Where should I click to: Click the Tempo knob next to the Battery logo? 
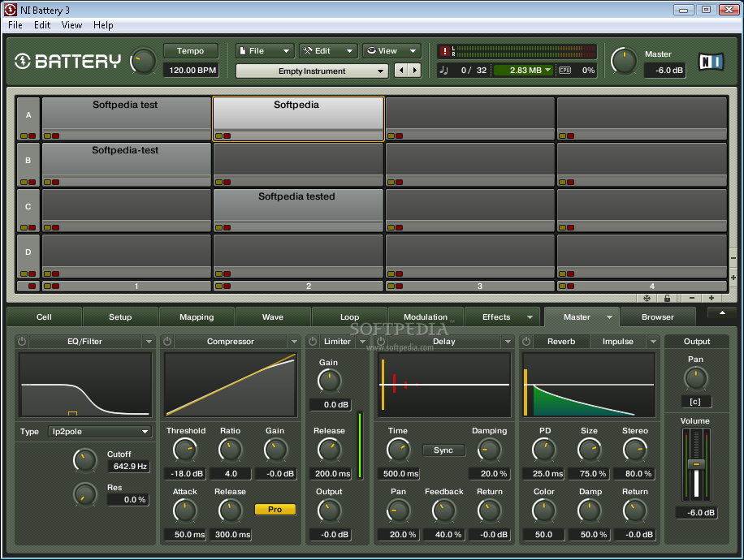(x=143, y=62)
